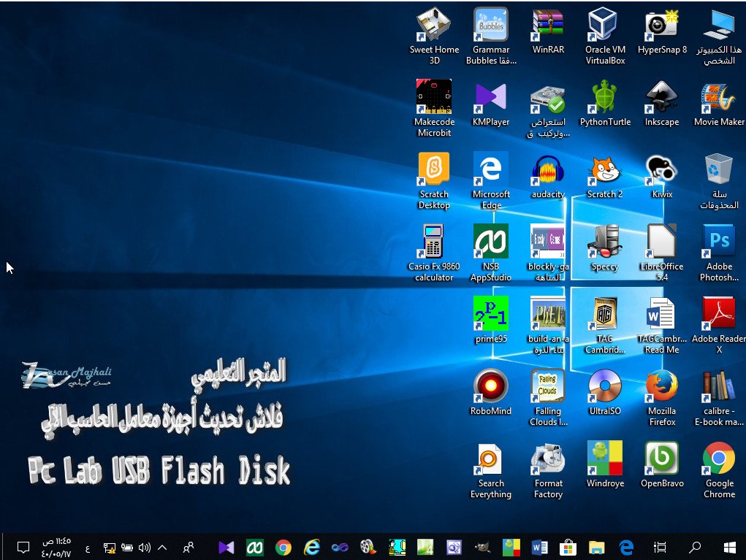Open taskbar Search magnifier

(695, 548)
